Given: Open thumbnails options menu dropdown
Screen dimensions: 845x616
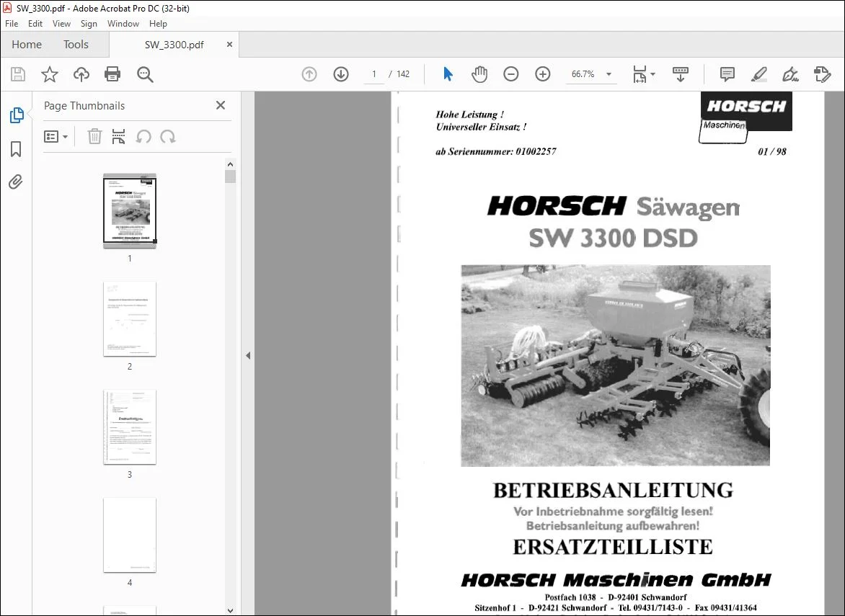Looking at the screenshot, I should click(x=56, y=137).
